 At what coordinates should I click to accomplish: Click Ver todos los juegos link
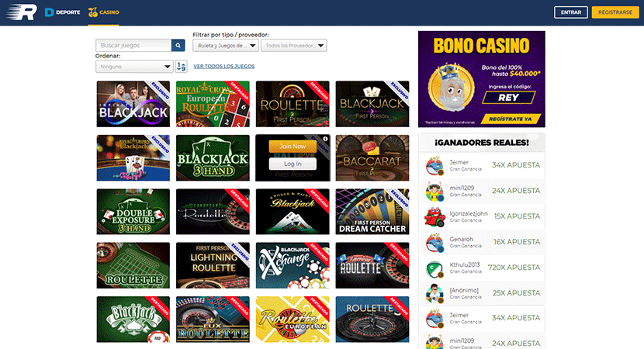tap(223, 66)
